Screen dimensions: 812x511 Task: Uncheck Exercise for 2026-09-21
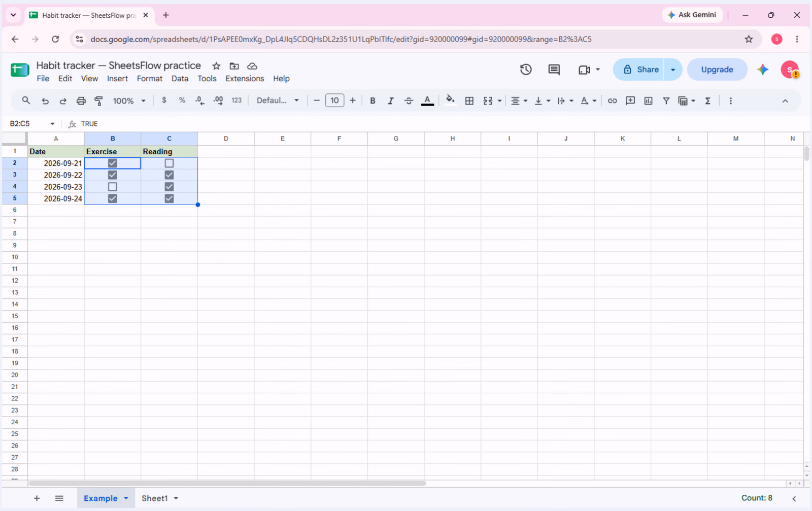(113, 163)
